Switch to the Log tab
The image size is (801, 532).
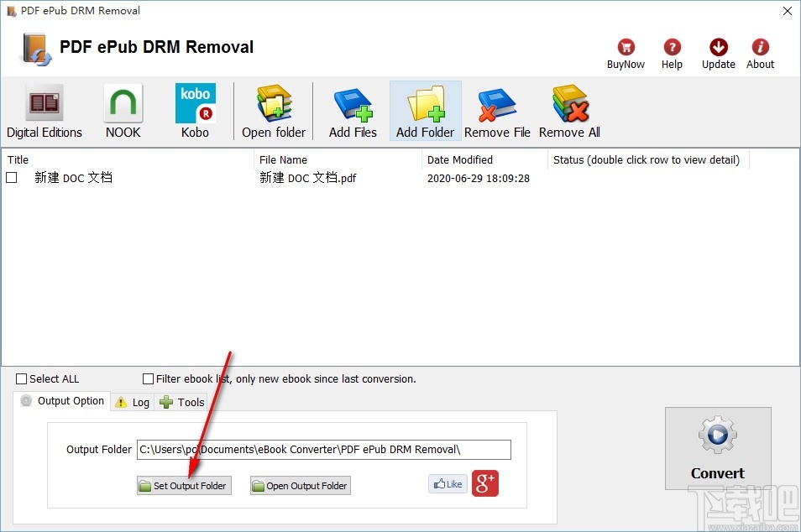click(x=133, y=402)
